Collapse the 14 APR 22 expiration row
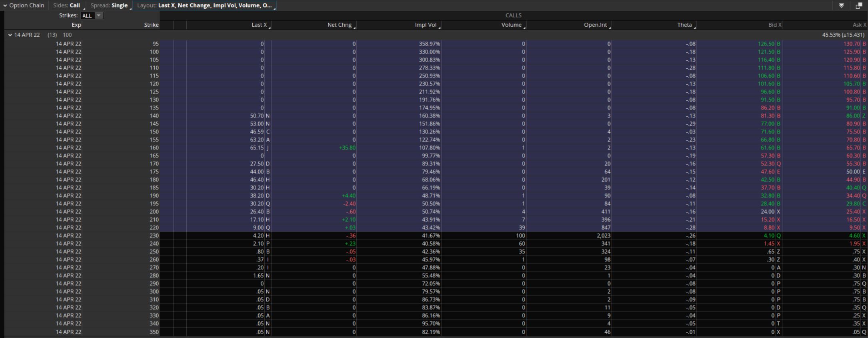The width and height of the screenshot is (868, 338). pos(10,35)
